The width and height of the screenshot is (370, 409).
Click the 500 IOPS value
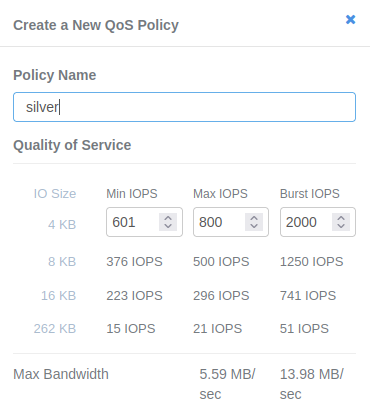pos(221,262)
